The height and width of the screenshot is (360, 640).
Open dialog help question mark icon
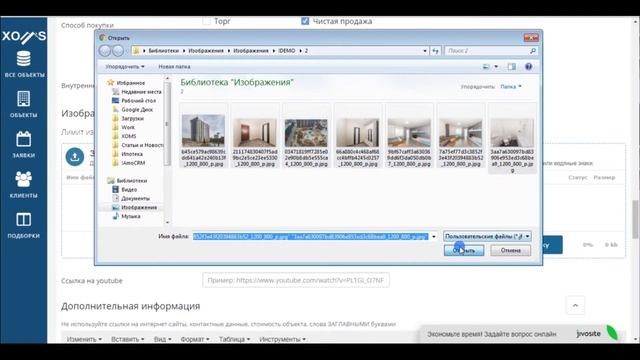528,67
